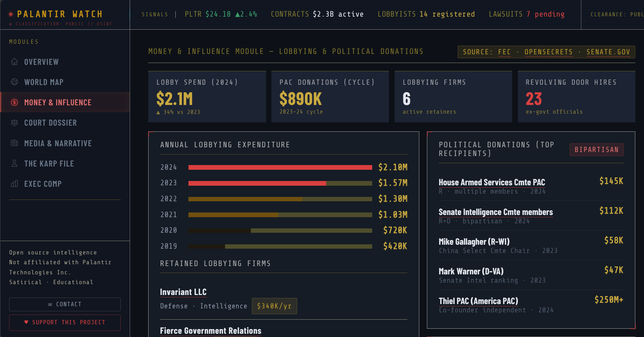Click the scales icon beside Court Dossier
The width and height of the screenshot is (644, 337).
tap(14, 123)
